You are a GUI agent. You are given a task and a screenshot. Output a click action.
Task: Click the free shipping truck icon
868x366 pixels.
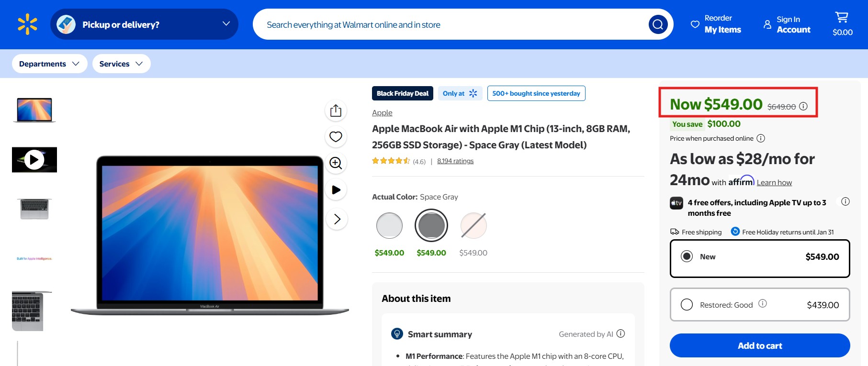[675, 232]
